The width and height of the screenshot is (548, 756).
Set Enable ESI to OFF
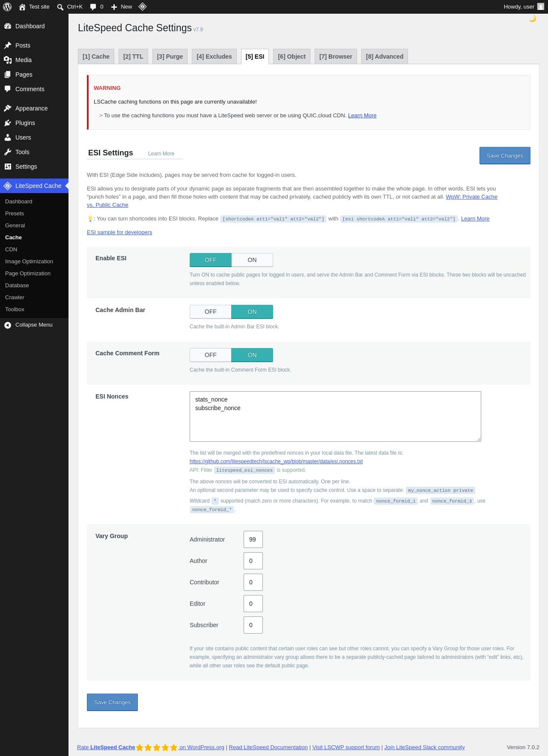(211, 260)
